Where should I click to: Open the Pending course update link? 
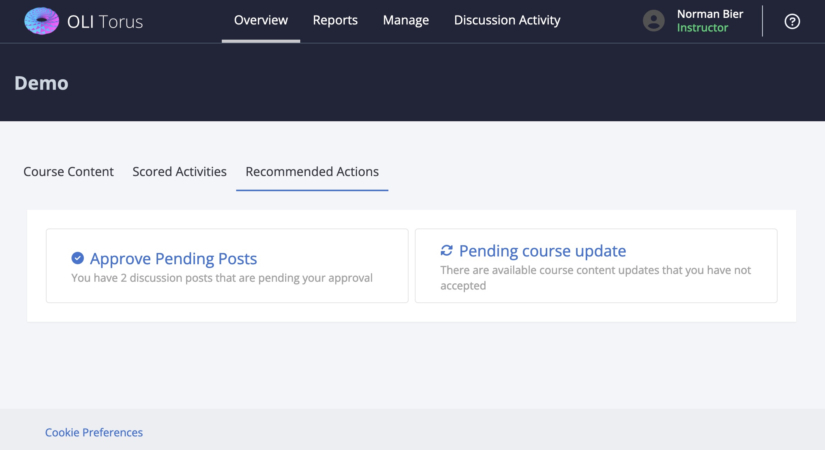(542, 251)
